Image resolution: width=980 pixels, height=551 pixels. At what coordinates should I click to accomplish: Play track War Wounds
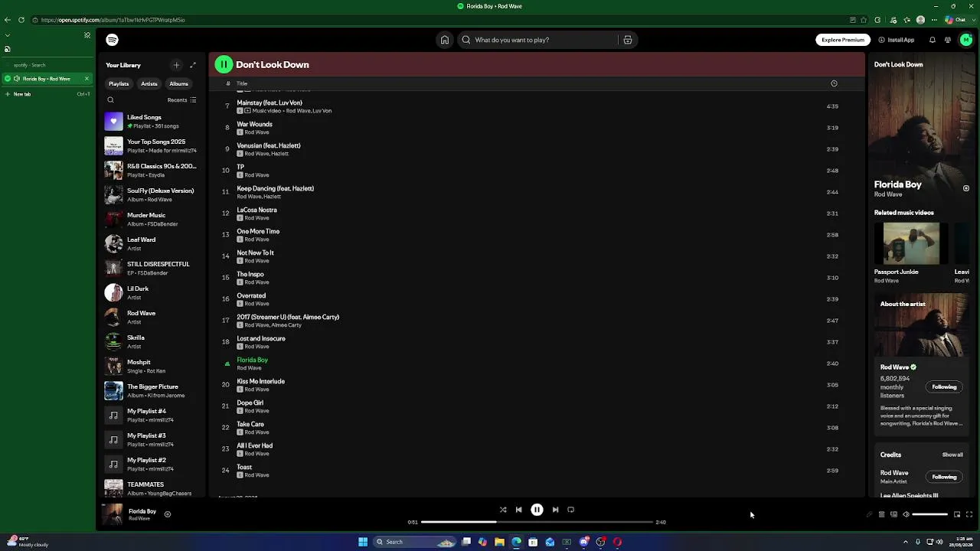coord(227,128)
